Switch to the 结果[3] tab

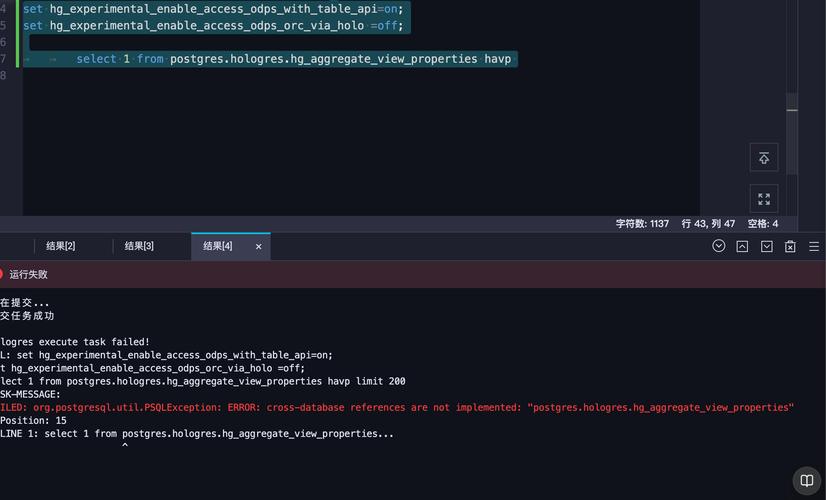click(139, 246)
